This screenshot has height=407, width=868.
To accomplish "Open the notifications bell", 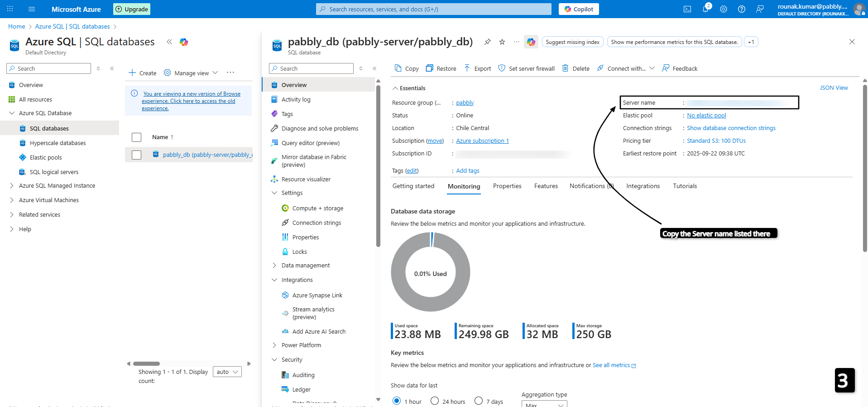I will point(705,9).
